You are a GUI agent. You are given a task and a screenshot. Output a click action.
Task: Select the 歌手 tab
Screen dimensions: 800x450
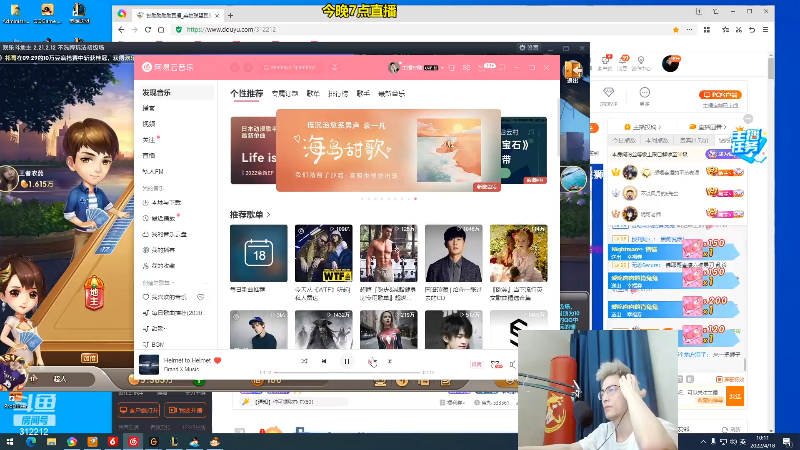click(363, 93)
